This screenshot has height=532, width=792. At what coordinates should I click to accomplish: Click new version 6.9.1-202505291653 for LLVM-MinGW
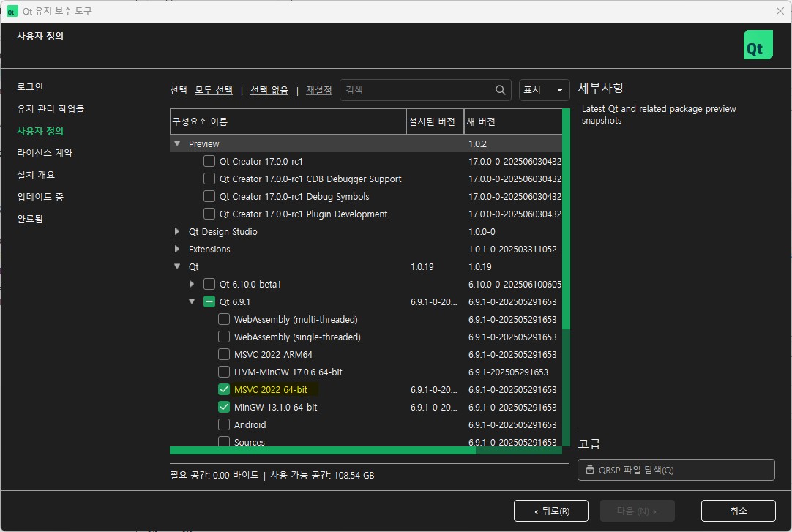click(x=508, y=372)
